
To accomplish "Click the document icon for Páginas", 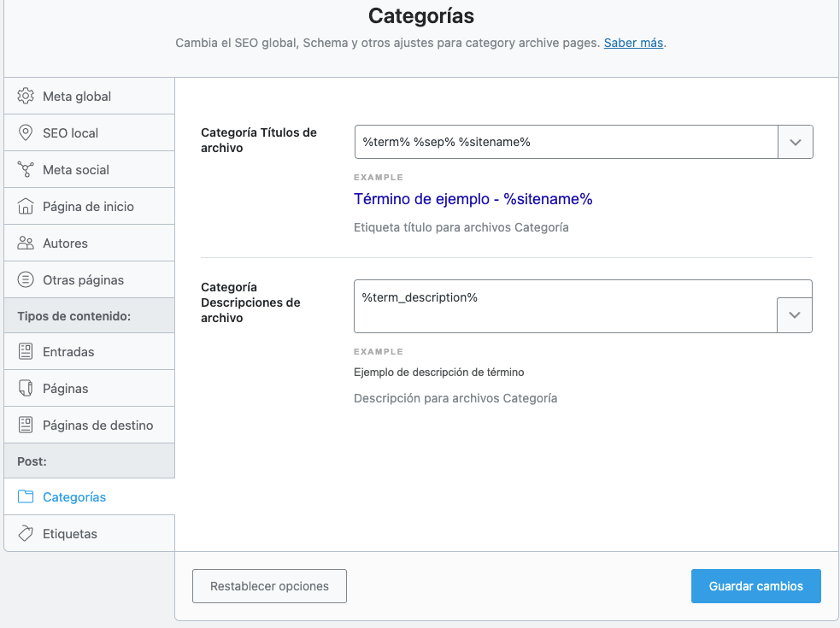I will 25,388.
